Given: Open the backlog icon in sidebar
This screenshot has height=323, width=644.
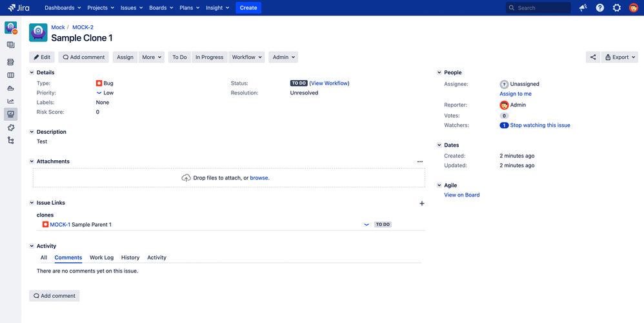Looking at the screenshot, I should coord(11,62).
